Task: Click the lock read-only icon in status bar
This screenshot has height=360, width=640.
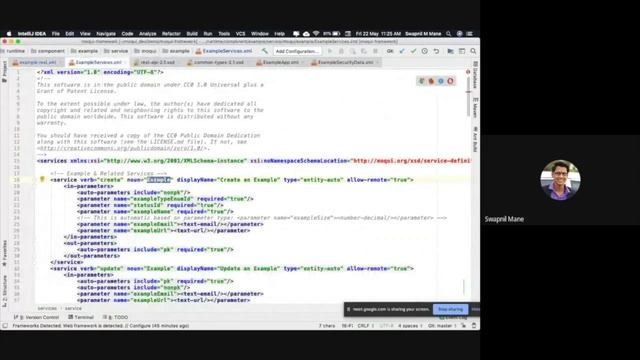Action: click(x=464, y=326)
